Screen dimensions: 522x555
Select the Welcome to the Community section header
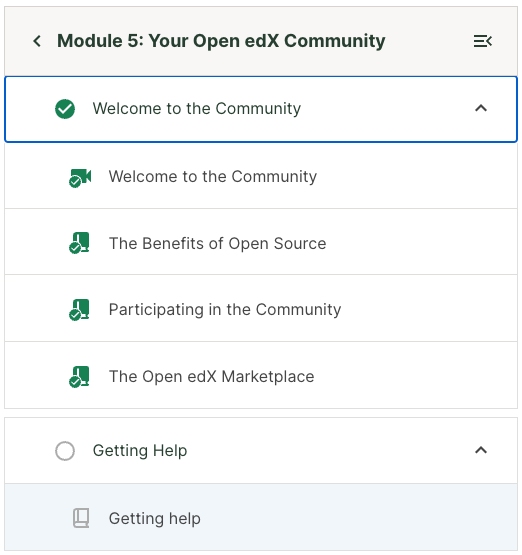point(261,109)
